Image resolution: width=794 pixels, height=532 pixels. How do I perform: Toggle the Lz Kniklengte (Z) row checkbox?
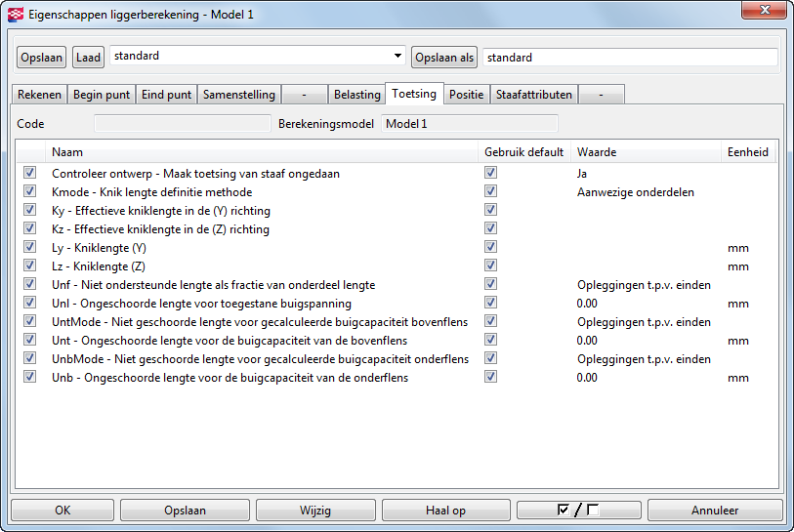[30, 266]
